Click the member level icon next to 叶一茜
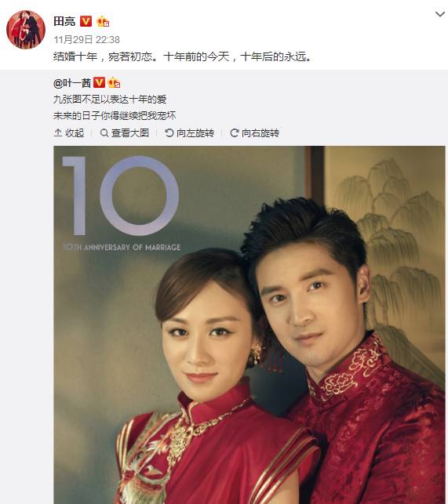Screen dimensions: 448x504 tap(114, 83)
